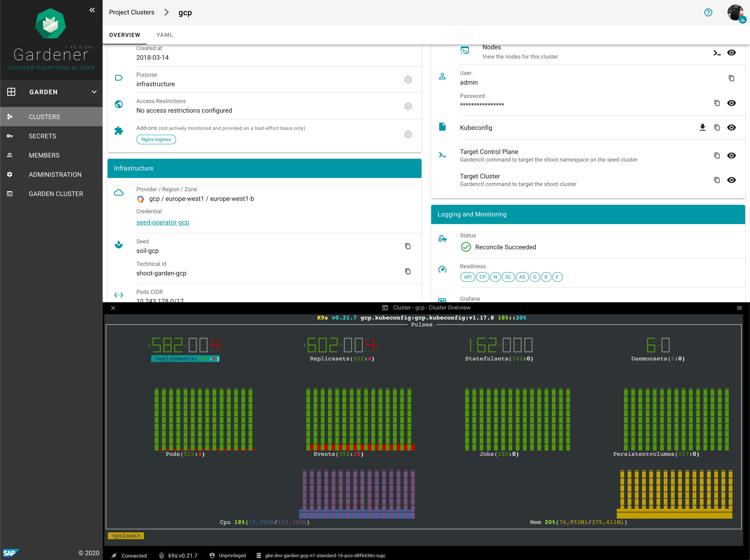
Task: Click the Garden Cluster sidebar icon
Action: click(9, 194)
